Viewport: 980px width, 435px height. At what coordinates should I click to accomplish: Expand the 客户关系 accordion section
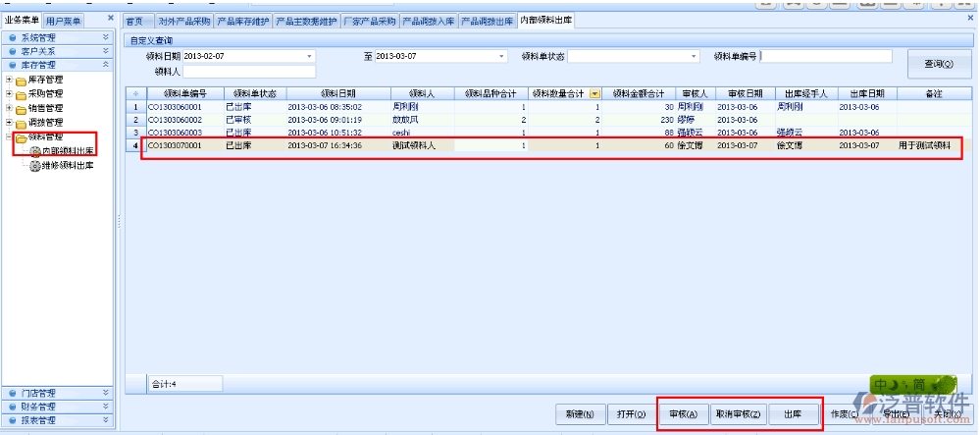106,51
